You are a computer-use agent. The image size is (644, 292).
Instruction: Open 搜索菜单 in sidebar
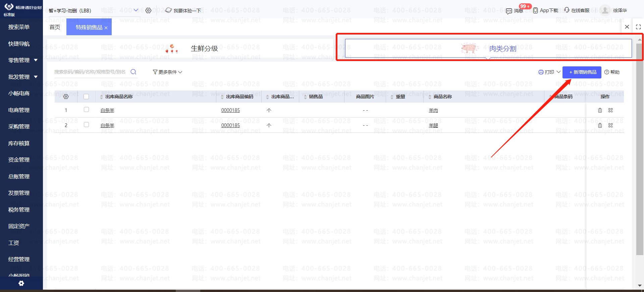tap(19, 27)
